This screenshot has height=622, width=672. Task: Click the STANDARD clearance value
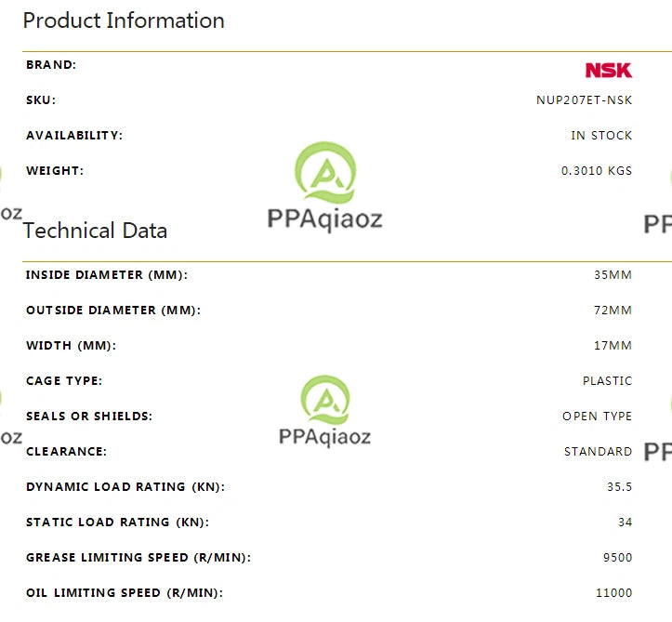click(599, 451)
